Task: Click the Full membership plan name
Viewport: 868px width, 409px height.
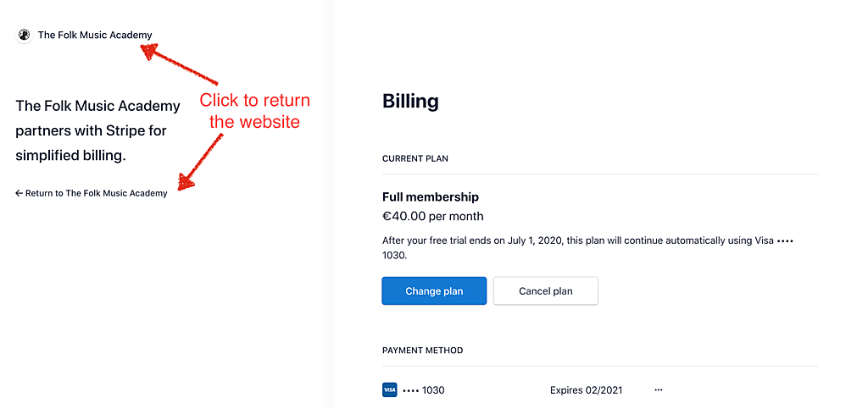Action: (430, 197)
